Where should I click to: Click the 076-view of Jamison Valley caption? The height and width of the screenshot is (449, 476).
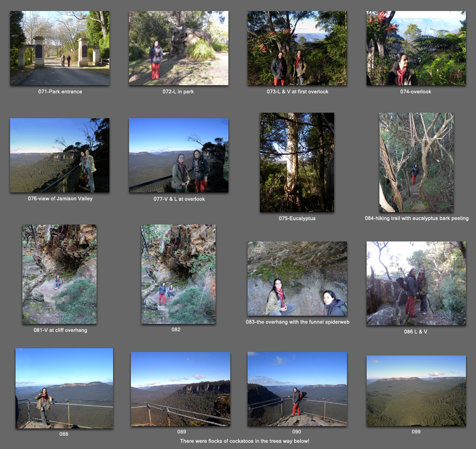point(60,198)
